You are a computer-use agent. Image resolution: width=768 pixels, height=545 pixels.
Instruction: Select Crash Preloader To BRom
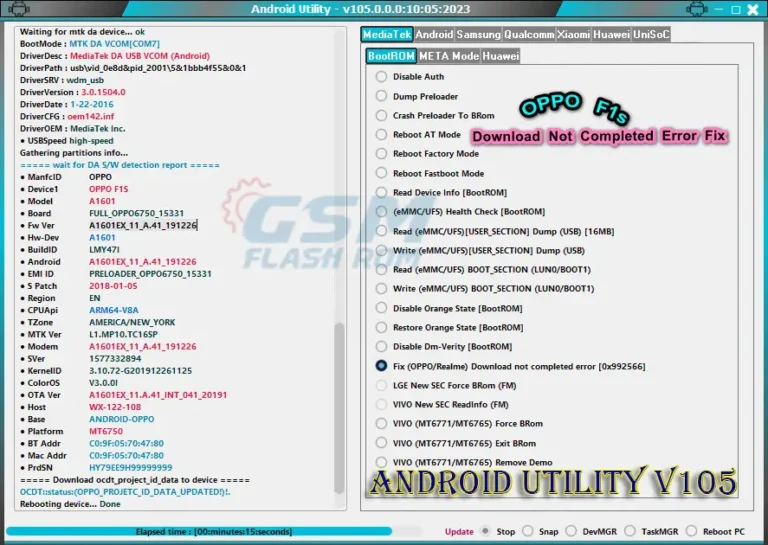(381, 115)
